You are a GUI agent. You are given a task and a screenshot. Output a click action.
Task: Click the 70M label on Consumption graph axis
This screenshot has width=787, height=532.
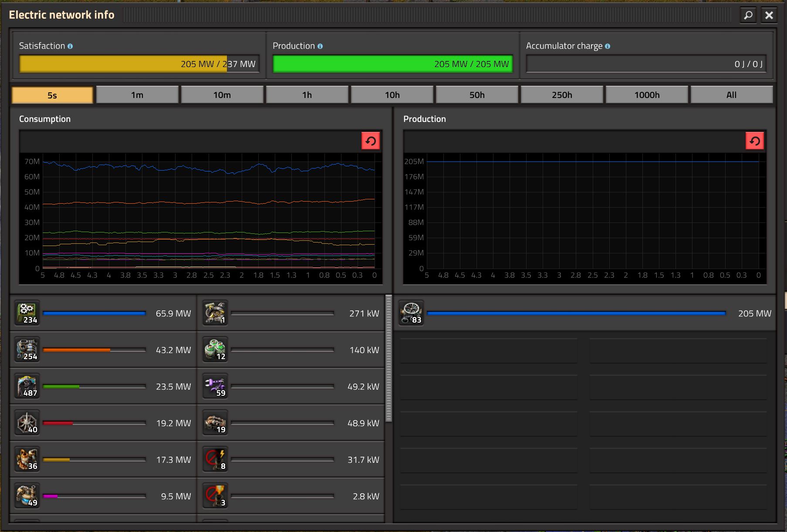point(32,162)
